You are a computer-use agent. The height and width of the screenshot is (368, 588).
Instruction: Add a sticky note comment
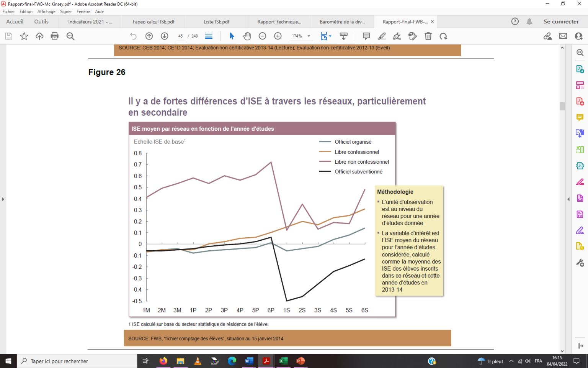(x=366, y=36)
